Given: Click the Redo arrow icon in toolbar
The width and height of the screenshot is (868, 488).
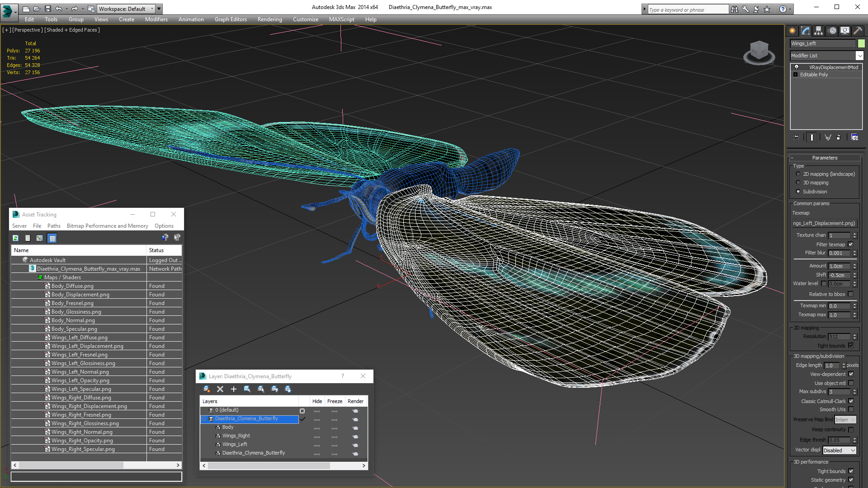Looking at the screenshot, I should click(x=75, y=8).
